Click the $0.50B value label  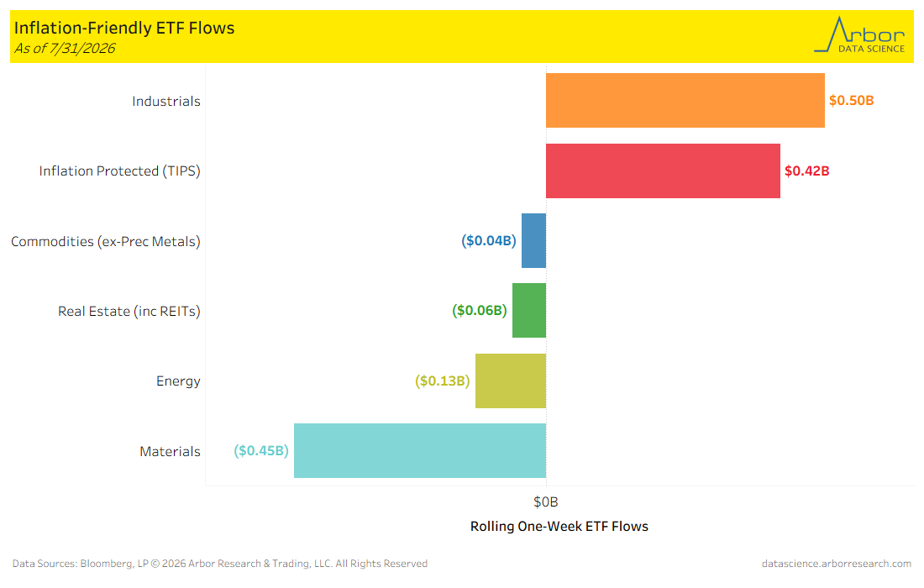(x=852, y=100)
